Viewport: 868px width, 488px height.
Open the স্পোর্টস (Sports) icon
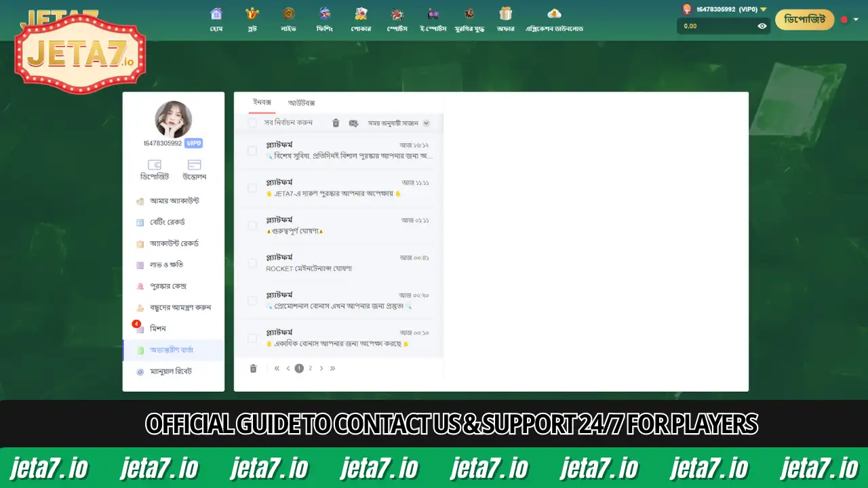(397, 14)
